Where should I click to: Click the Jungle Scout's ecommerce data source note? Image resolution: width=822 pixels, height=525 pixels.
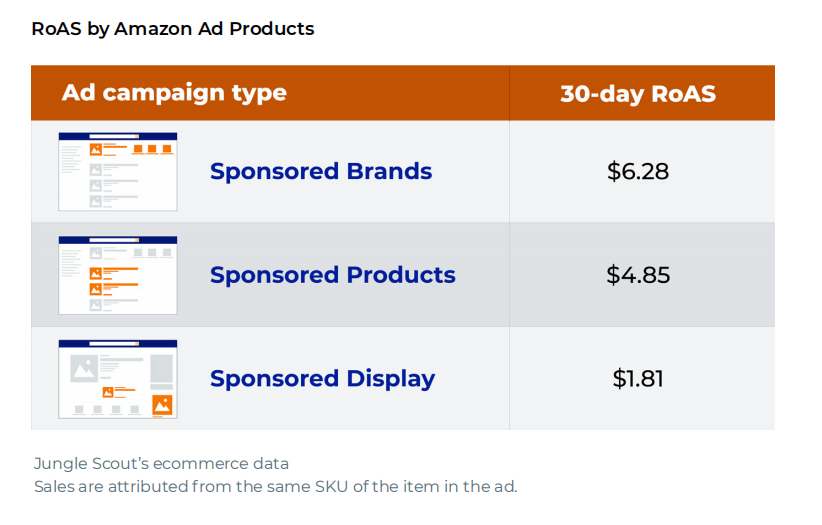coord(161,463)
